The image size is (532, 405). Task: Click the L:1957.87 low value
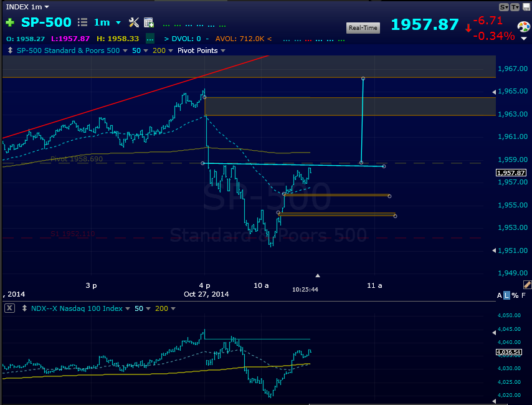coord(70,39)
